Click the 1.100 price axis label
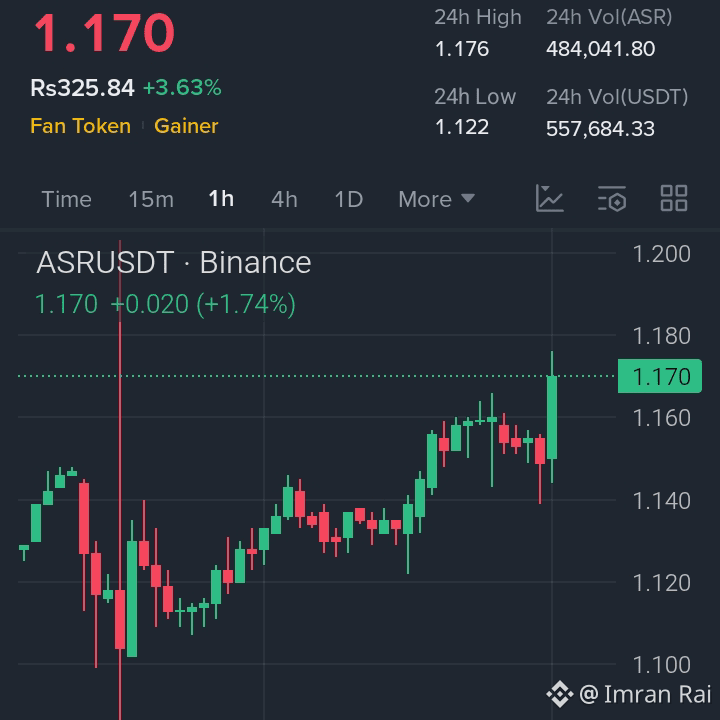The image size is (720, 720). coord(662,664)
